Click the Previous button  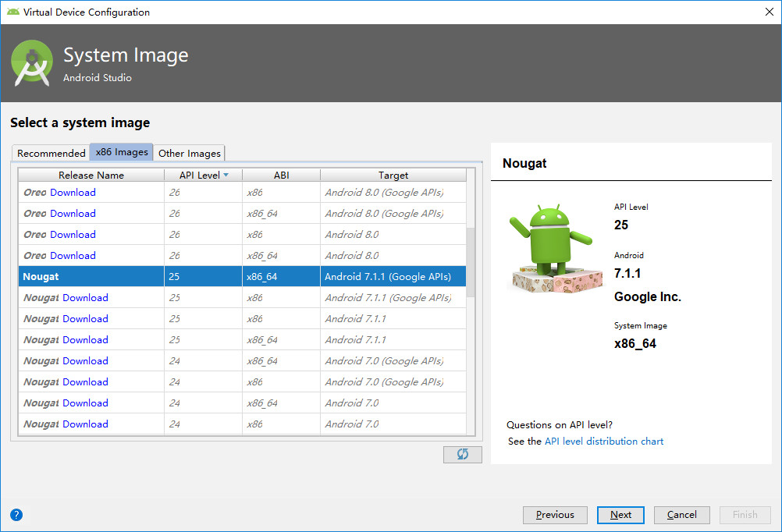555,515
